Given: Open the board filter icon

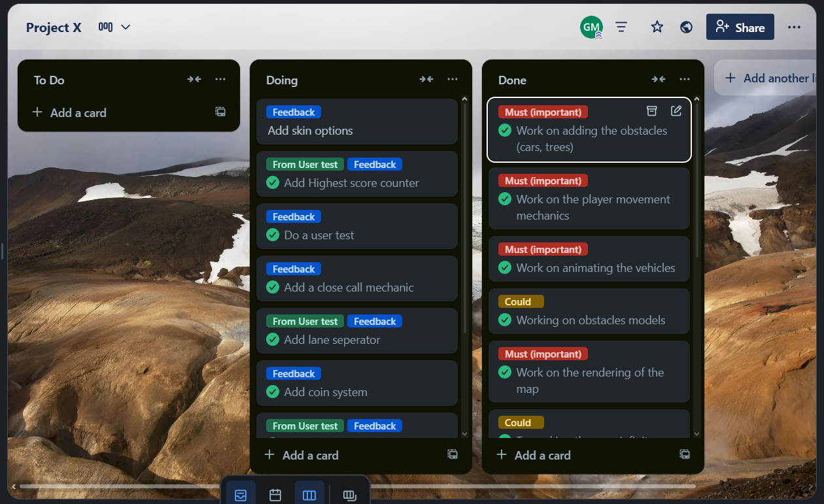Looking at the screenshot, I should (621, 27).
